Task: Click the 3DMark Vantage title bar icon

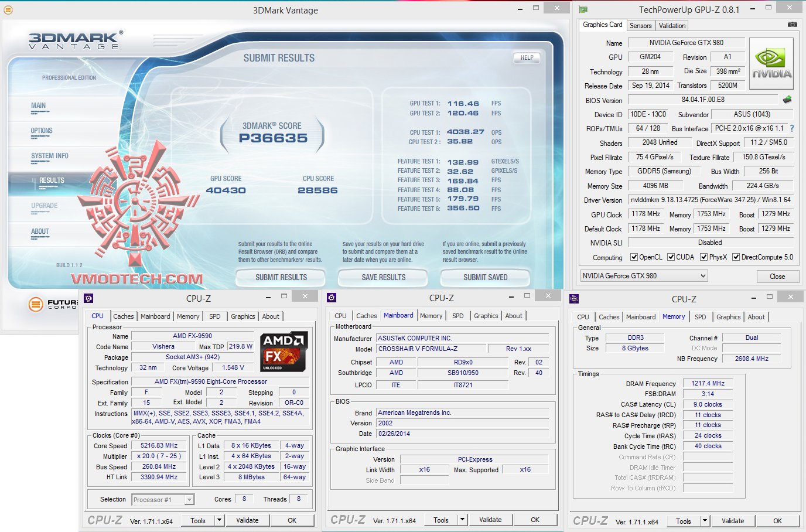Action: click(8, 9)
